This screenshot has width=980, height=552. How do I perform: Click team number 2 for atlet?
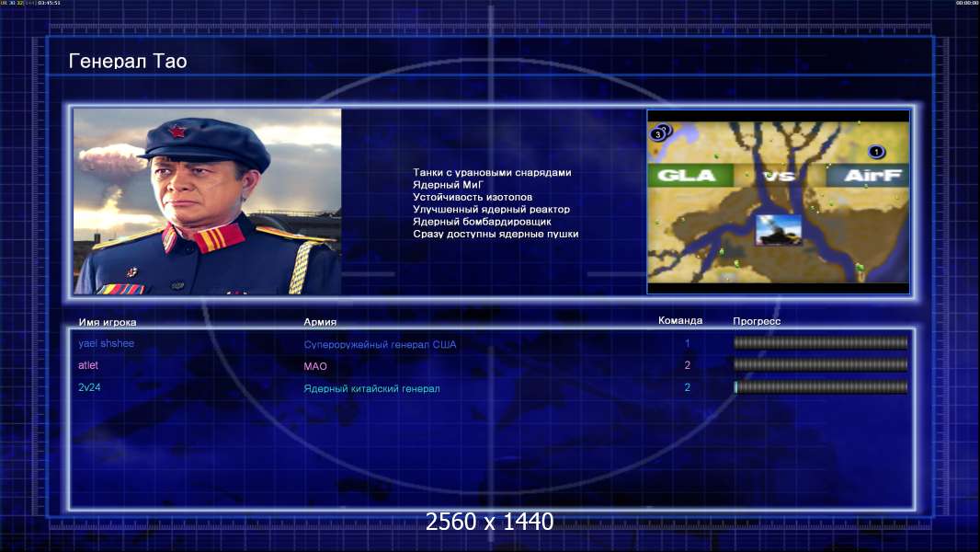click(687, 365)
